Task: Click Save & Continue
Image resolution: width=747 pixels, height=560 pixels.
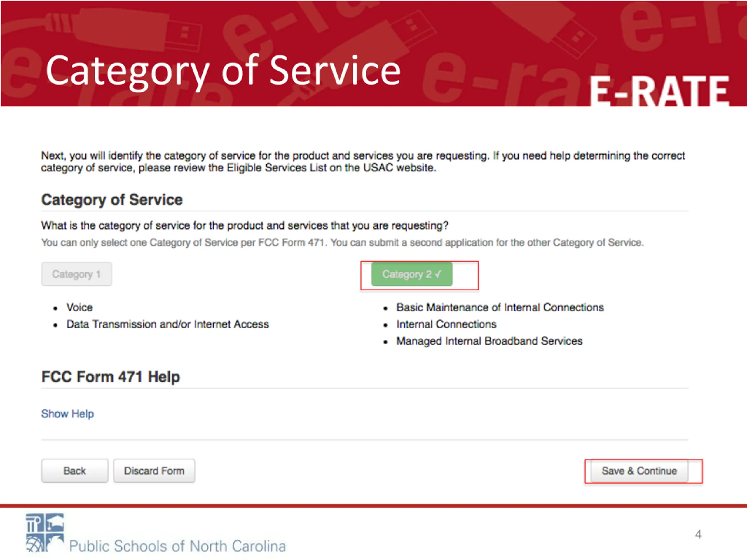Action: point(639,470)
